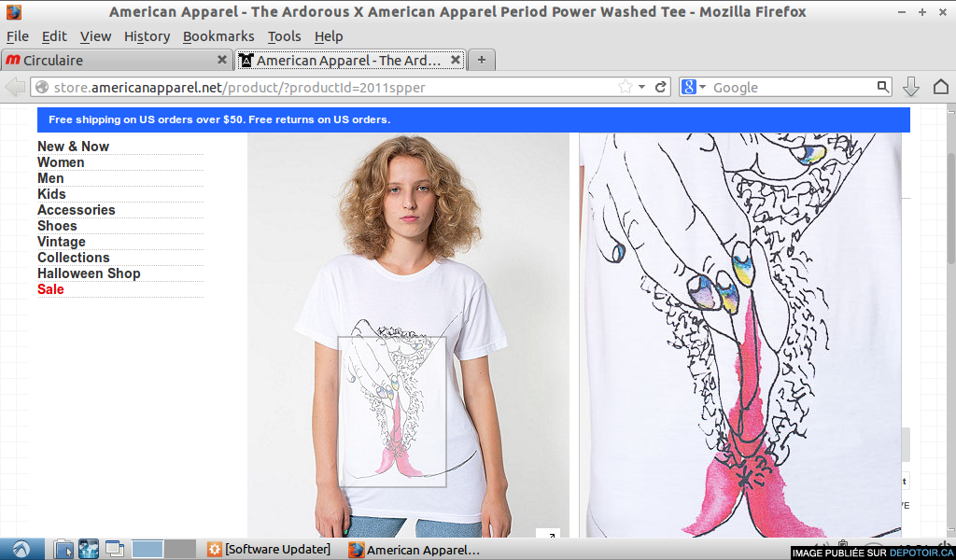Bookmark this page with the star icon
956x560 pixels.
click(x=625, y=87)
